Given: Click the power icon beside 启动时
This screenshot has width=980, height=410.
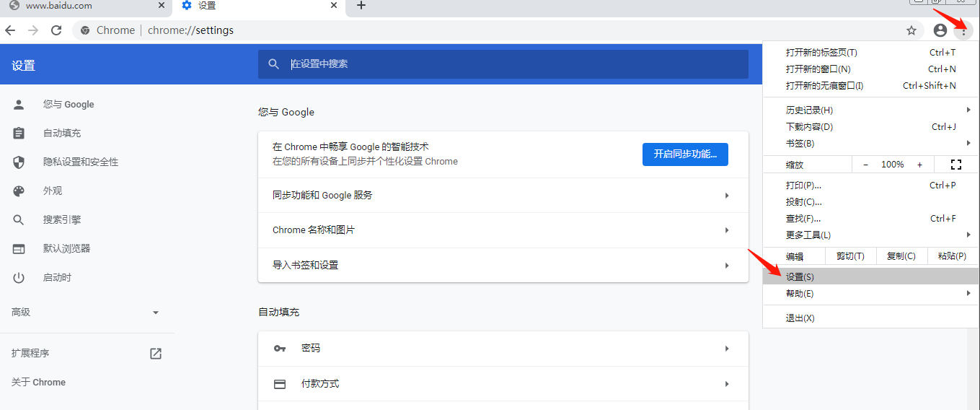Looking at the screenshot, I should tap(19, 278).
